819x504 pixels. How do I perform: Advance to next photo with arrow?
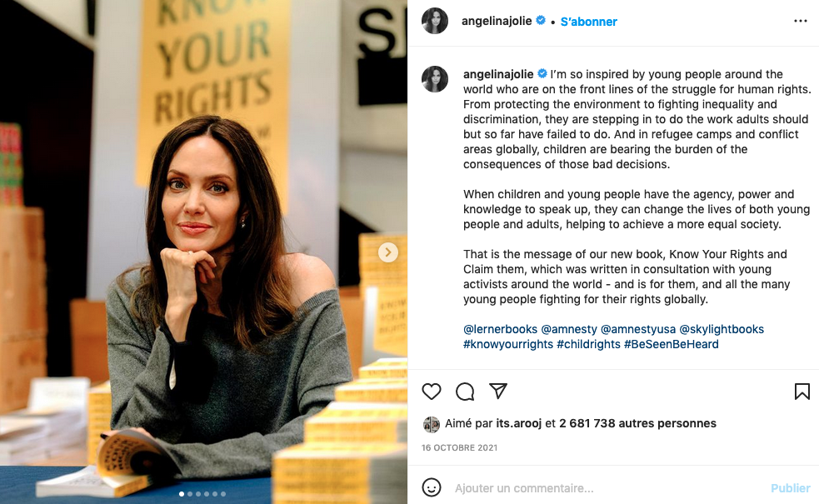click(x=388, y=252)
